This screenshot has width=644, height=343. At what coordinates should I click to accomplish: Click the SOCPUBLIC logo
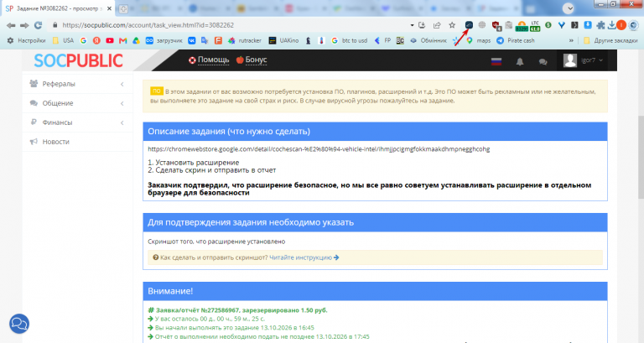pos(79,60)
